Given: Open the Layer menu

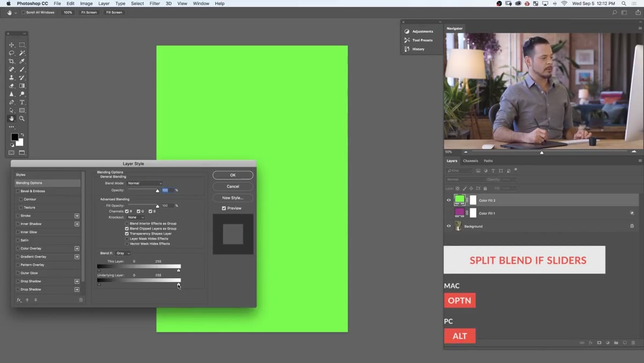Looking at the screenshot, I should click(x=104, y=3).
